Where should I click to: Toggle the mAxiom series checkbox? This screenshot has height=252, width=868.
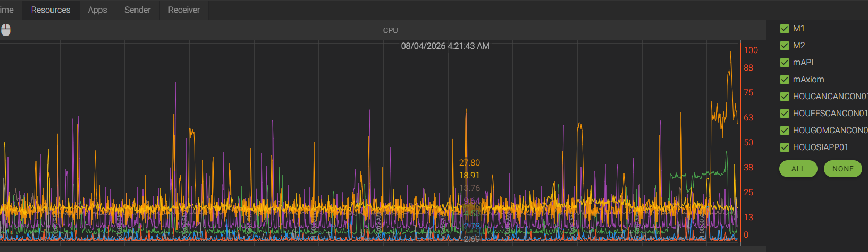click(784, 80)
